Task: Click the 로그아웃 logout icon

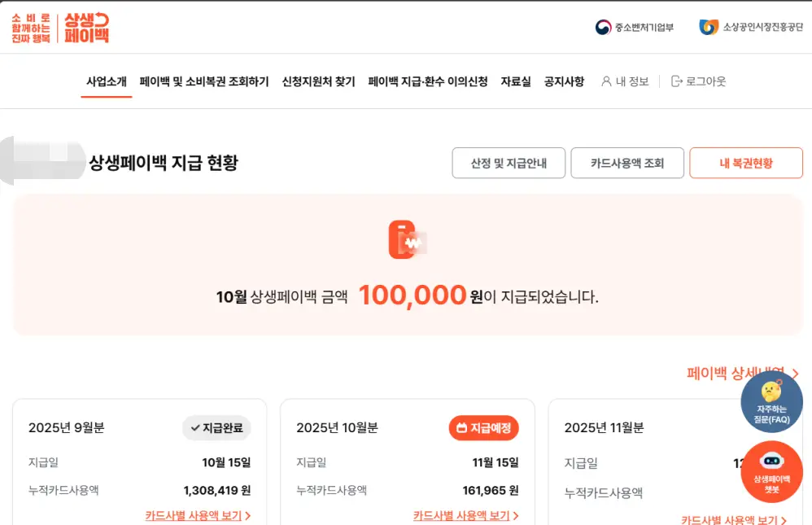Action: tap(677, 81)
